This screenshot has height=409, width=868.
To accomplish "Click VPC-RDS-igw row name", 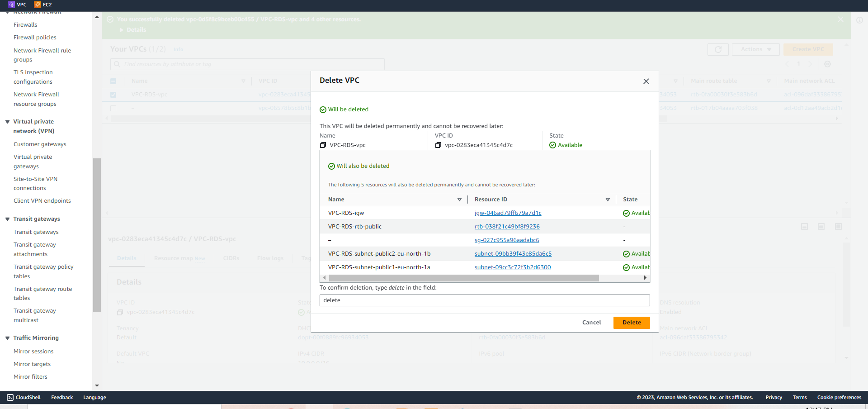I will (x=346, y=213).
